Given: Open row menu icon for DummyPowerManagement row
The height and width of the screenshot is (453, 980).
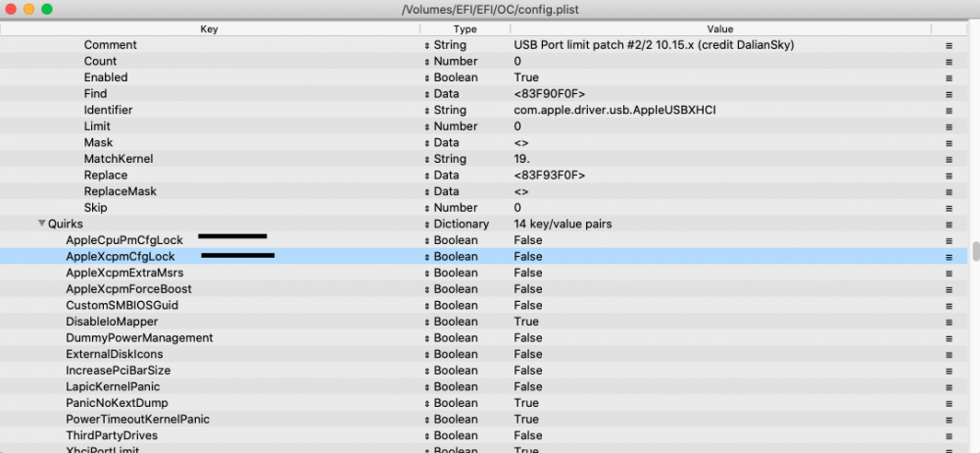Looking at the screenshot, I should point(949,338).
